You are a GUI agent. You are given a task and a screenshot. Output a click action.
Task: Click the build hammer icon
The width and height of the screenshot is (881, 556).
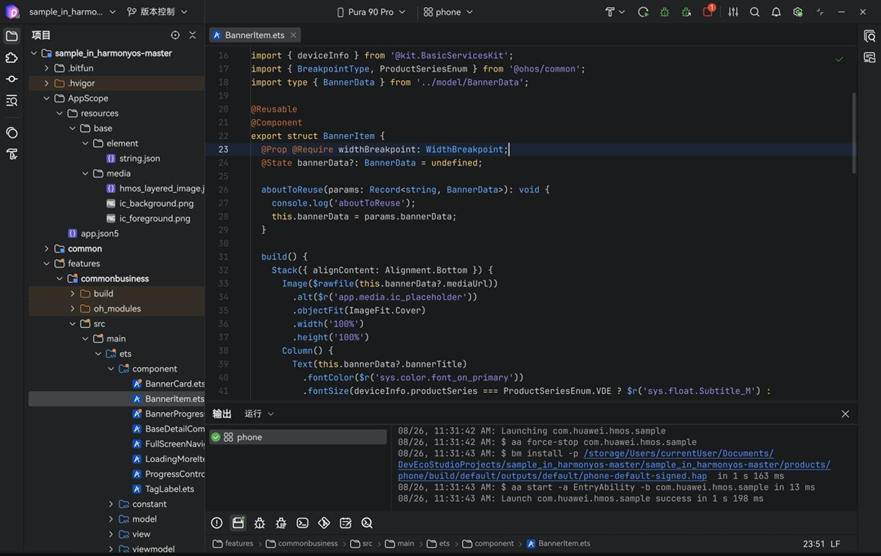pyautogui.click(x=610, y=12)
